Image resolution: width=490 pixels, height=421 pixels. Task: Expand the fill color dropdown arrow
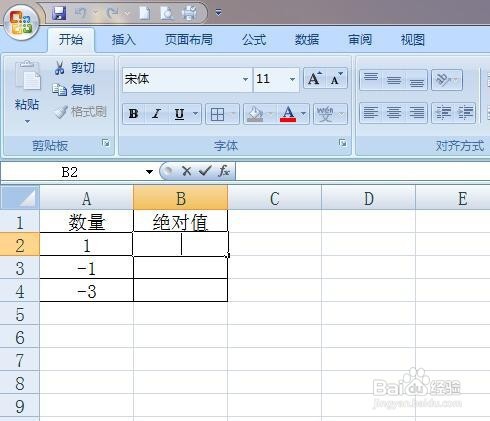point(271,115)
